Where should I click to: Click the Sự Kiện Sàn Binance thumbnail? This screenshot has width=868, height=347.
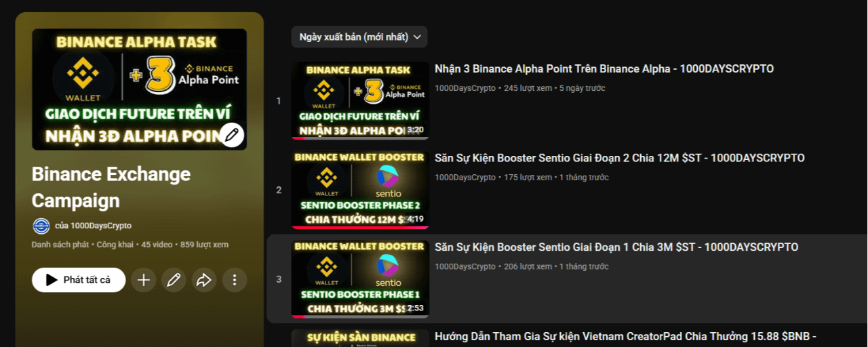point(360,338)
